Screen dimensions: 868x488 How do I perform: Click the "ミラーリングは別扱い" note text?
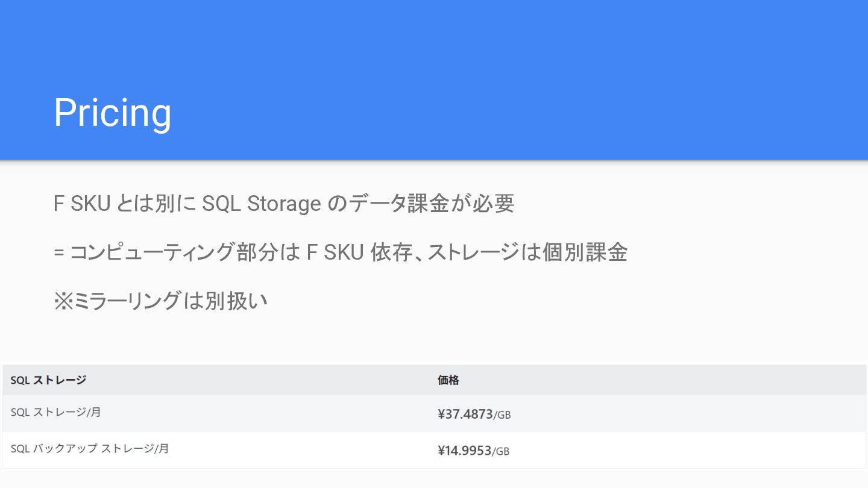pos(170,301)
